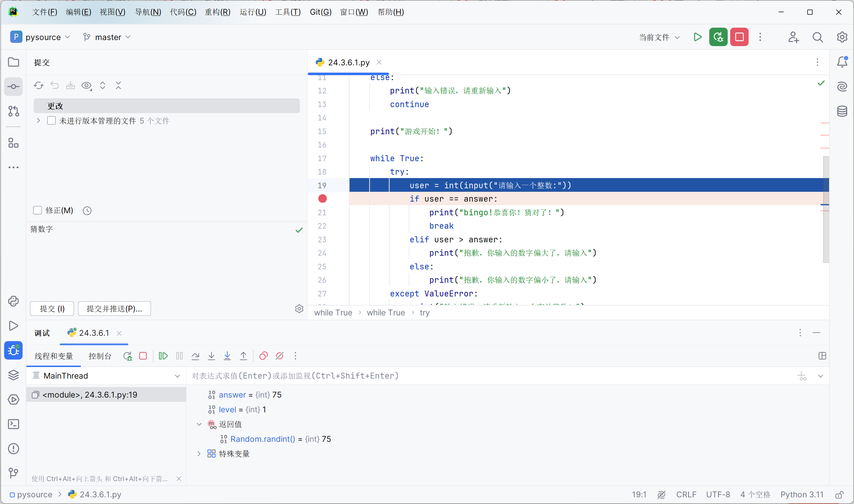Click the Step Into debug icon
The height and width of the screenshot is (504, 854).
211,356
